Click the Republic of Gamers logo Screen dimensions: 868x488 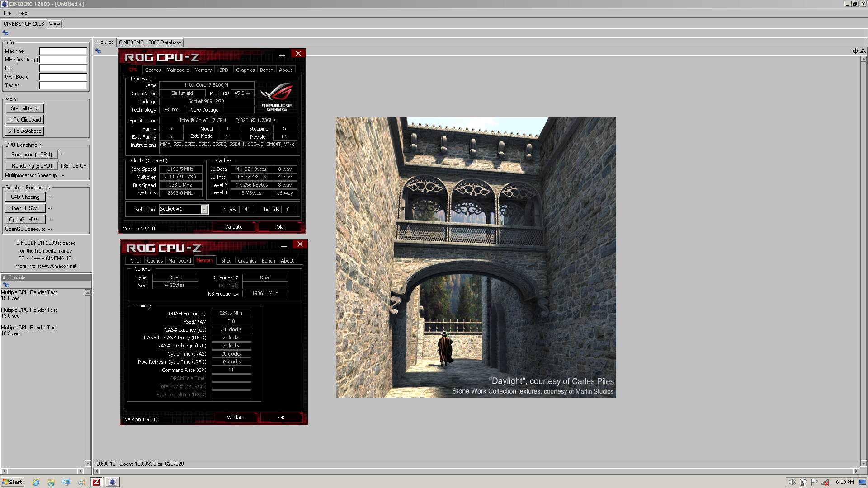(277, 97)
